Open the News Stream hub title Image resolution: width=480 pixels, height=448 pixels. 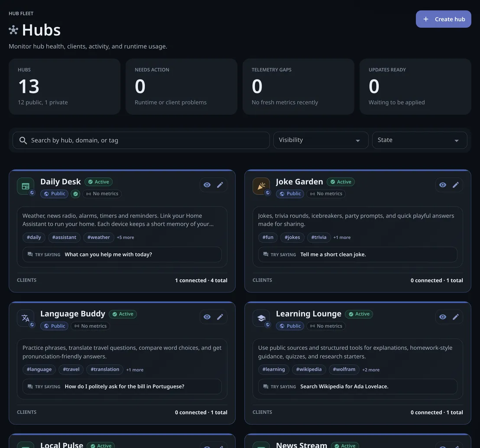pyautogui.click(x=301, y=445)
